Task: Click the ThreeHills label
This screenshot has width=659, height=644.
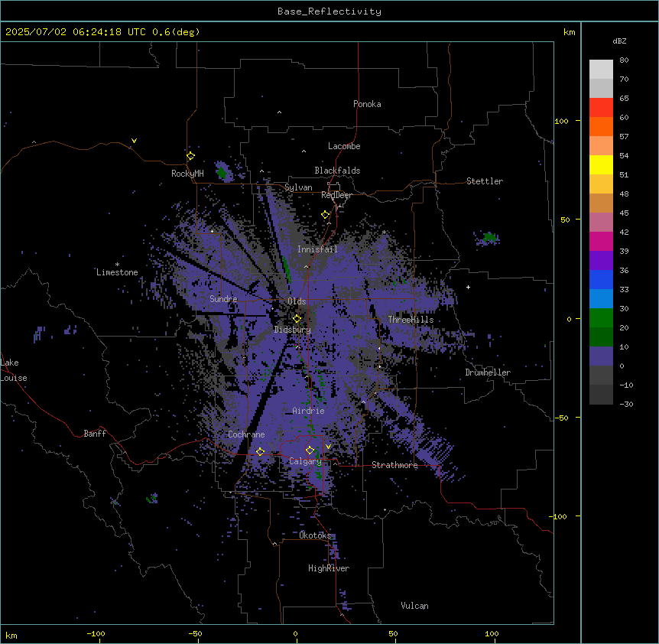Action: [x=411, y=320]
